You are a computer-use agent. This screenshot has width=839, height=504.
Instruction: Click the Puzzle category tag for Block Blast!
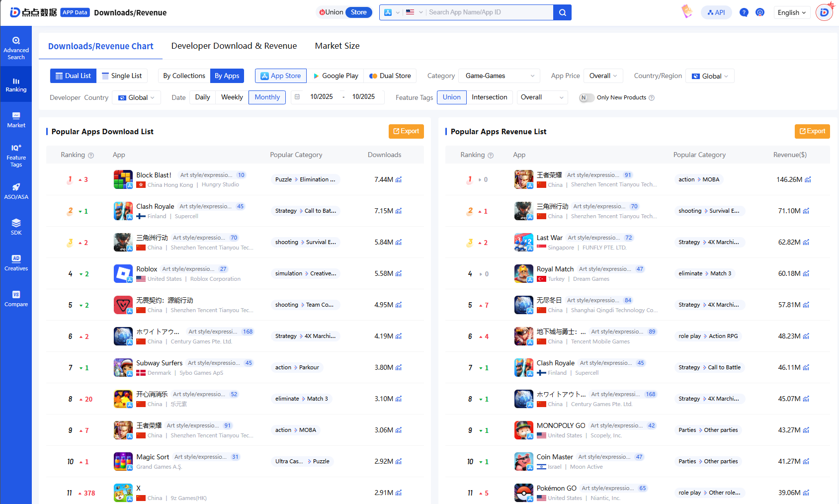[283, 179]
